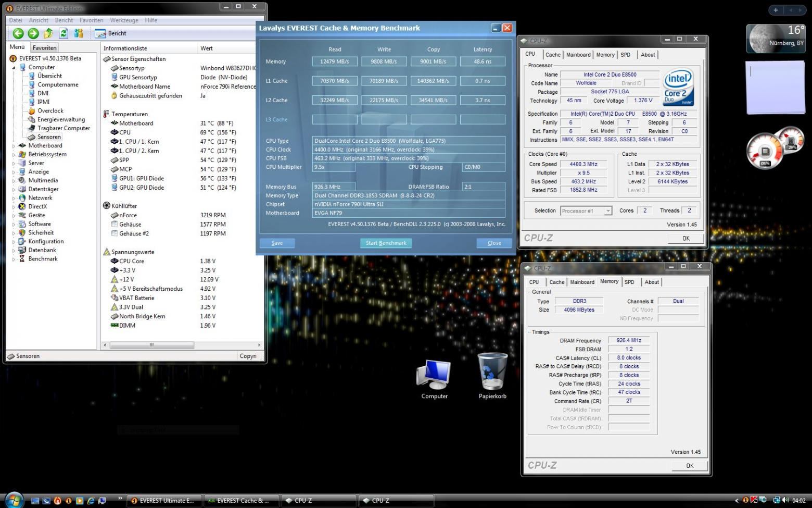This screenshot has width=812, height=508.
Task: Click the CPU meter gadget dial
Action: [765, 152]
